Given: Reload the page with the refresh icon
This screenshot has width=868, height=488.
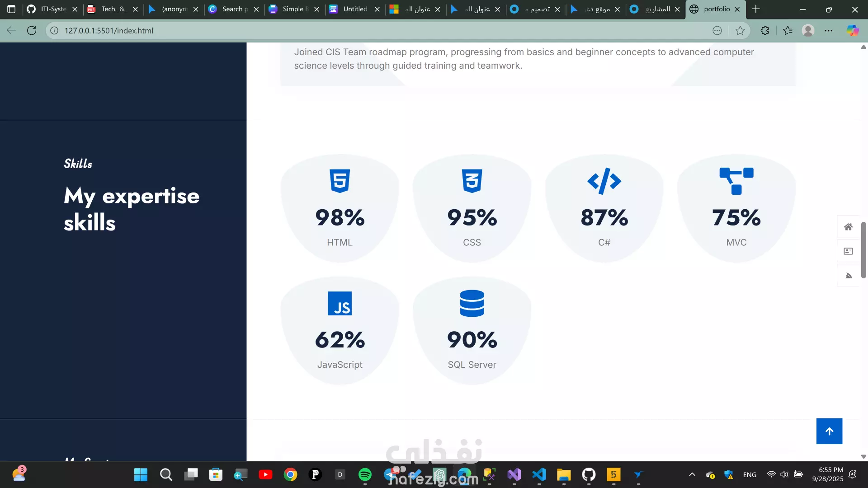Looking at the screenshot, I should coord(32,30).
